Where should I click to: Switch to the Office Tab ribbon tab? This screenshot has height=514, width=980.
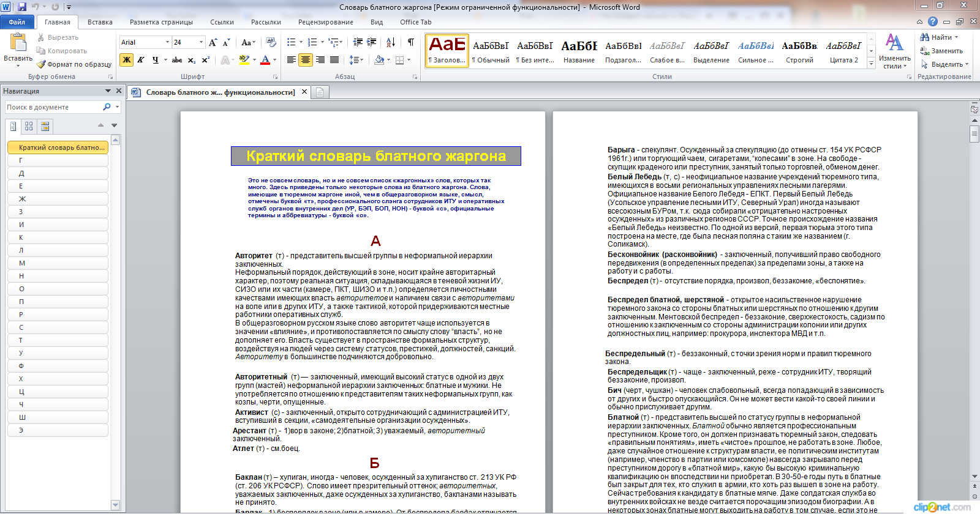(416, 22)
